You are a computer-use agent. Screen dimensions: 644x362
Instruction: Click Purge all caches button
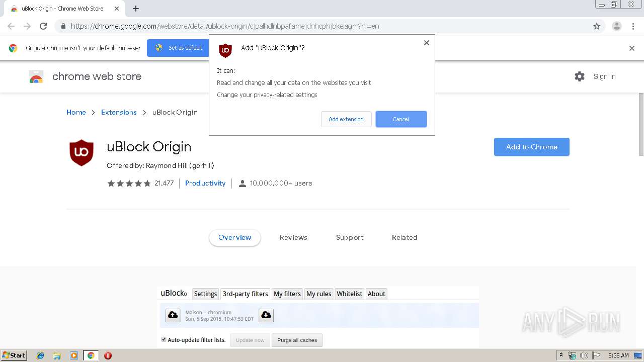(297, 340)
